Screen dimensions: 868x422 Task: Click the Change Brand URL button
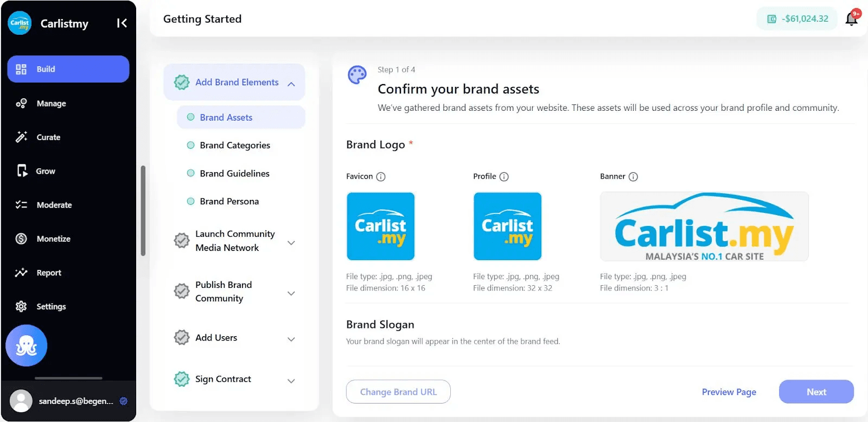click(x=398, y=392)
